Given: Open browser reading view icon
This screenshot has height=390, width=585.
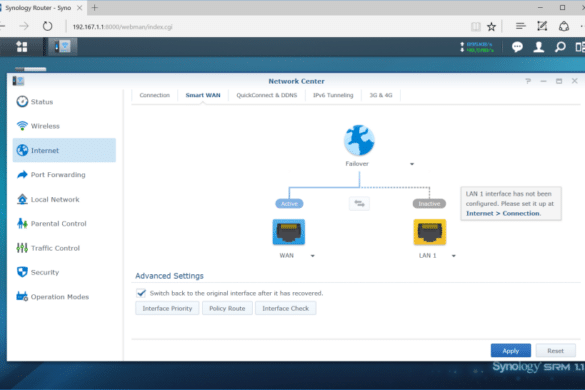Looking at the screenshot, I should 476,26.
